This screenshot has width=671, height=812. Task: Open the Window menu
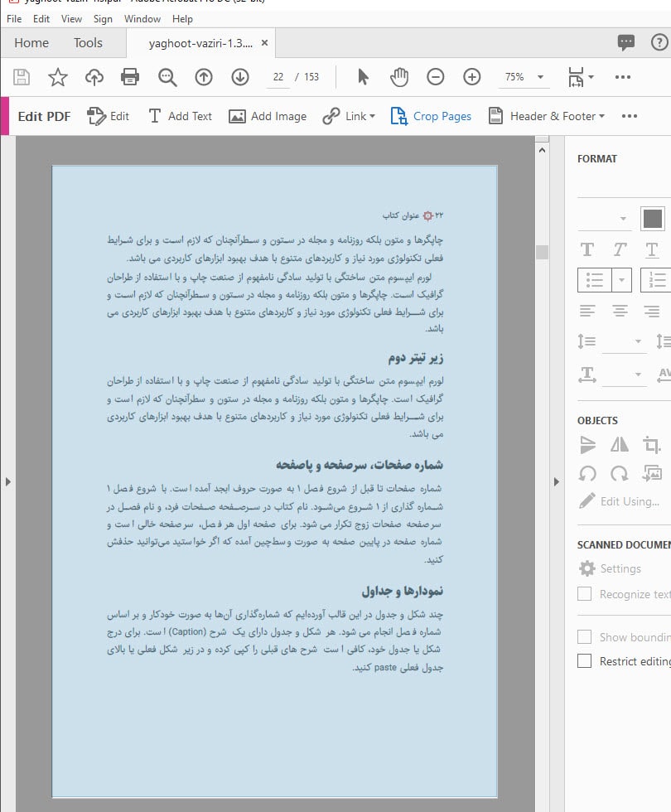pos(142,18)
